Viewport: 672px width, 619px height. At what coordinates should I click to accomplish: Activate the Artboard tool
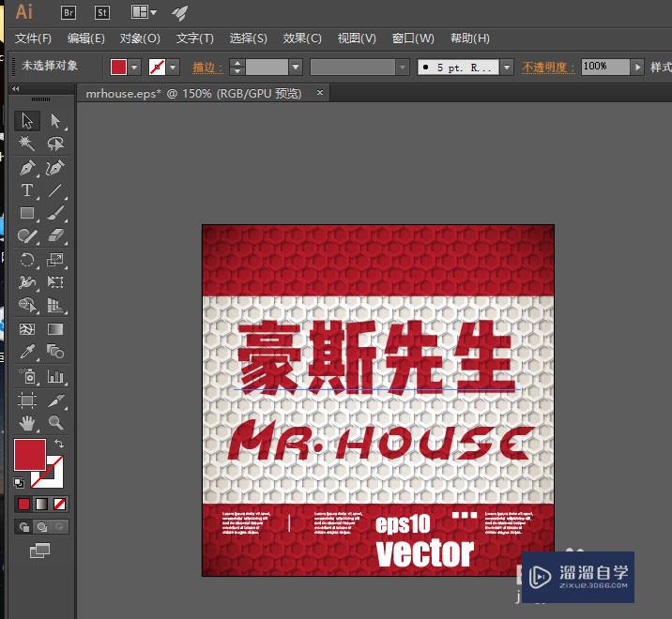coord(27,400)
